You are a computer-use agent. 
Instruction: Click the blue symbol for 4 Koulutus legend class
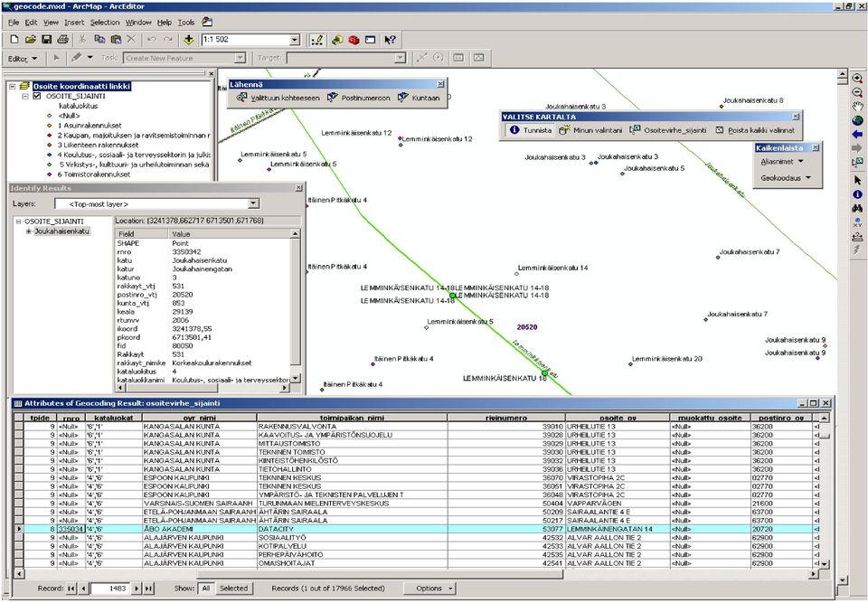(x=49, y=155)
